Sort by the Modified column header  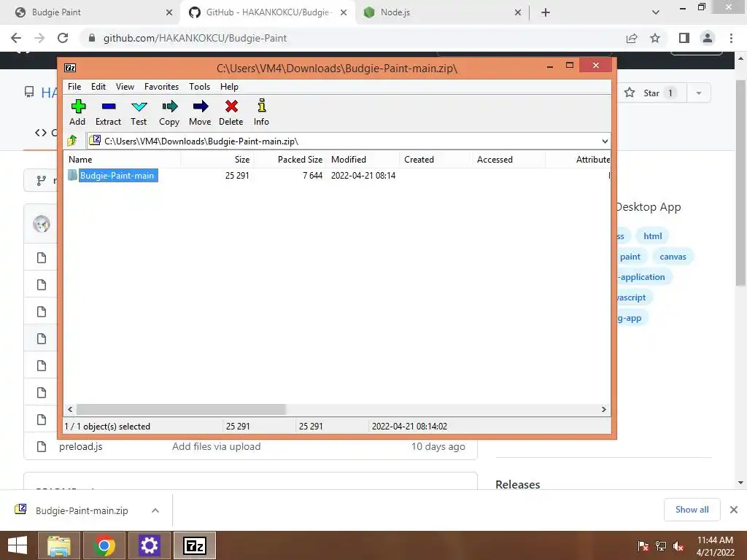(363, 160)
